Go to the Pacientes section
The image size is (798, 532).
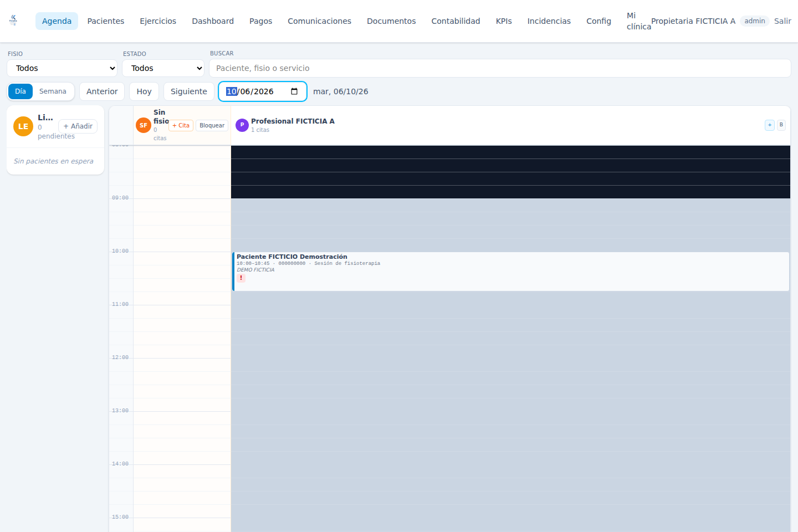[x=106, y=21]
